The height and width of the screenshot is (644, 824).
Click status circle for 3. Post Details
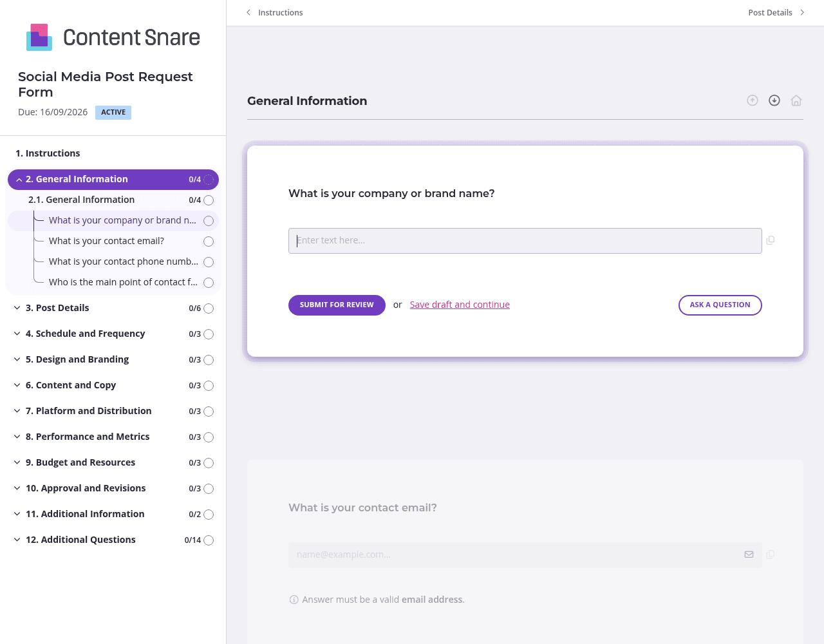(209, 308)
